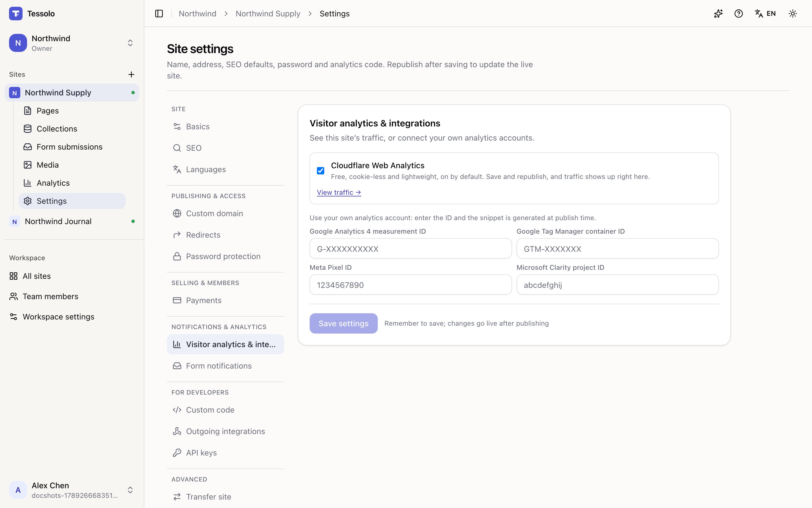Open Analytics in the sidebar
The height and width of the screenshot is (508, 812).
[72, 183]
